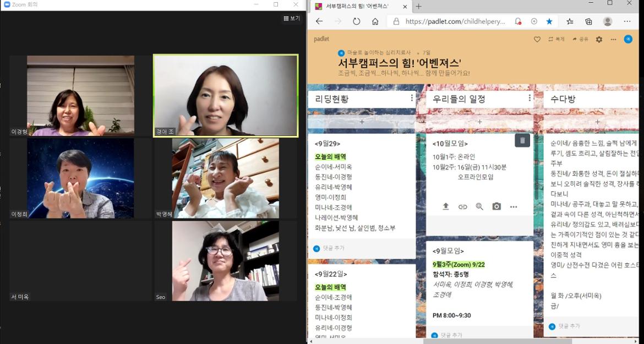Screen dimensions: 644x344
Task: Click the camera icon in 10월모임 post
Action: [x=496, y=206]
